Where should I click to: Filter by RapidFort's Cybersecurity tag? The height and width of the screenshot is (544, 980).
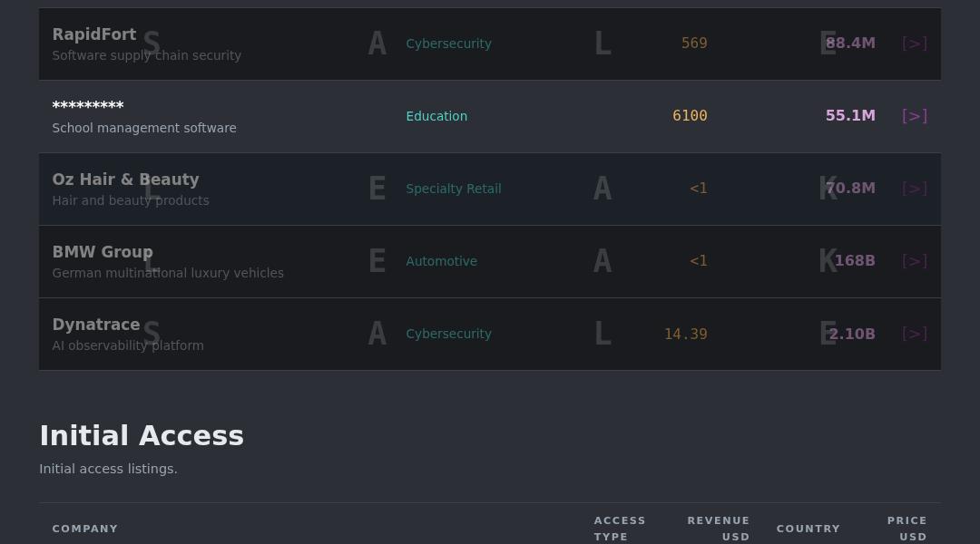pyautogui.click(x=449, y=44)
